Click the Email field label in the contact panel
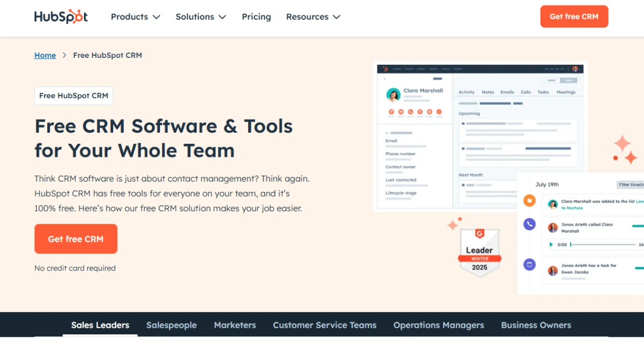Screen dimensions: 644x362 tap(391, 141)
